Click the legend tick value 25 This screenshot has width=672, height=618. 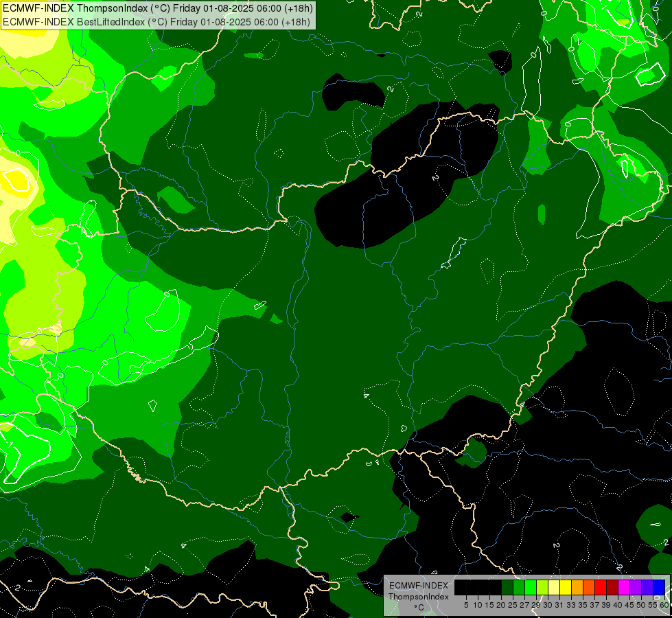pyautogui.click(x=513, y=605)
